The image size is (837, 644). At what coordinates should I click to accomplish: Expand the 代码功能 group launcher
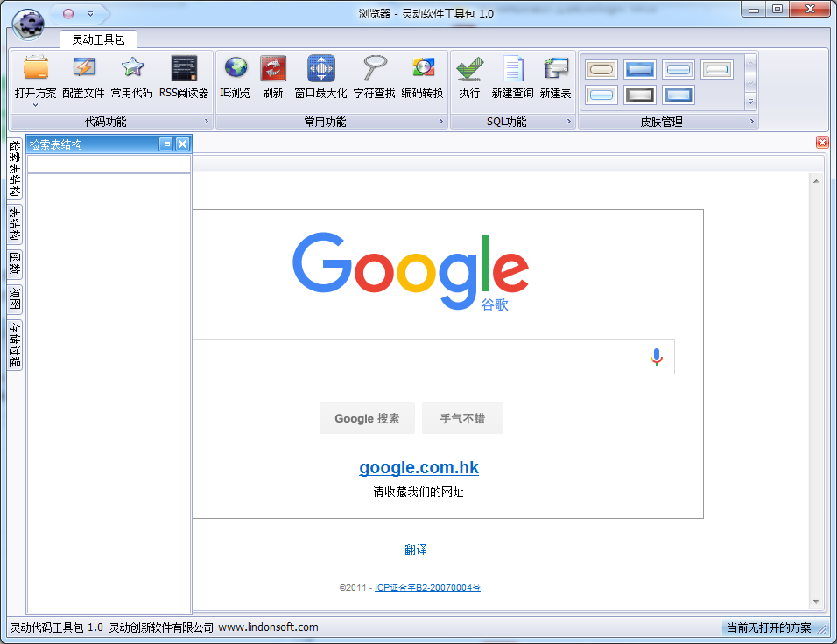206,122
